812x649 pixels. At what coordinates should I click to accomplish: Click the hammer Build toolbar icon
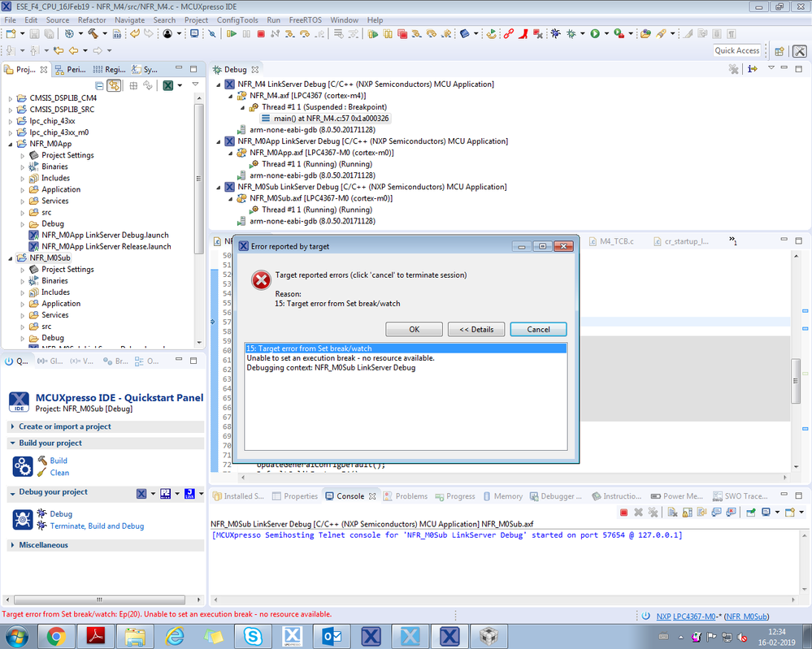[93, 34]
